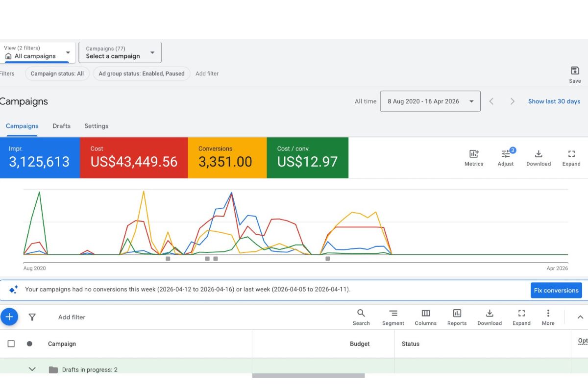Screen dimensions: 588x392
Task: Expand the chart to full view
Action: click(571, 154)
